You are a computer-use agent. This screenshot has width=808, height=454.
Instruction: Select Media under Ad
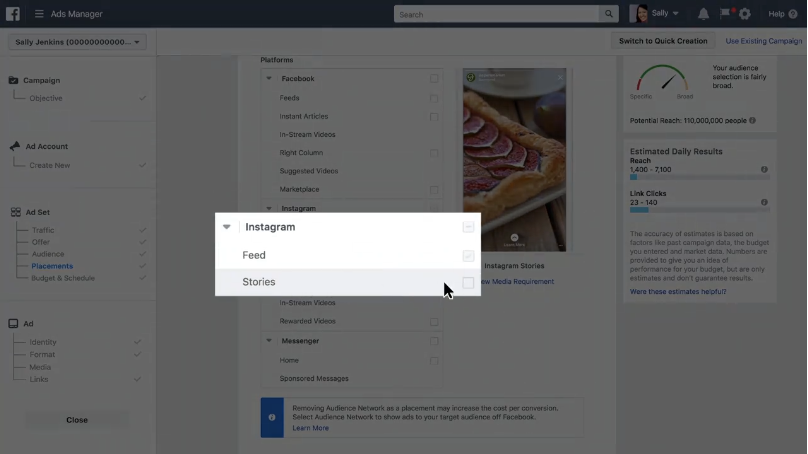[x=40, y=367]
